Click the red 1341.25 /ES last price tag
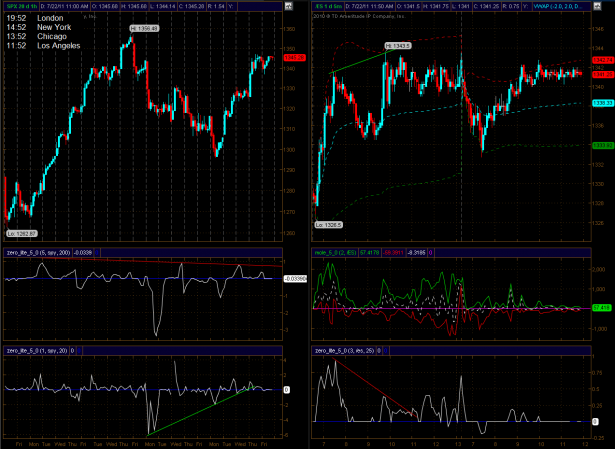Screen dimensions: 615x449 [x=603, y=74]
